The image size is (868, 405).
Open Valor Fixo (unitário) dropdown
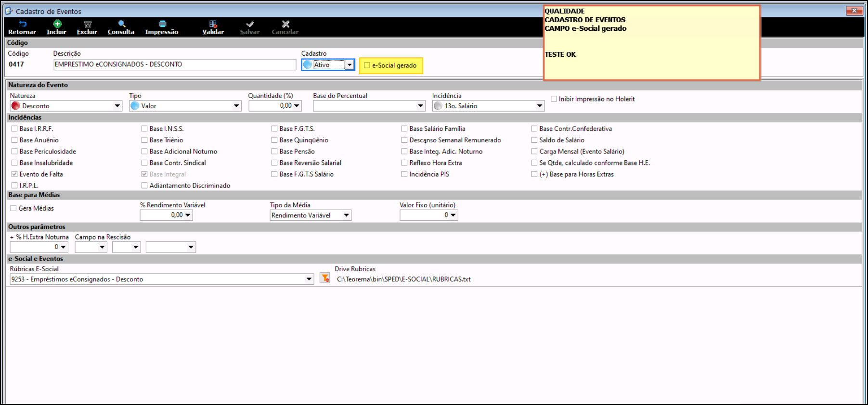click(453, 215)
